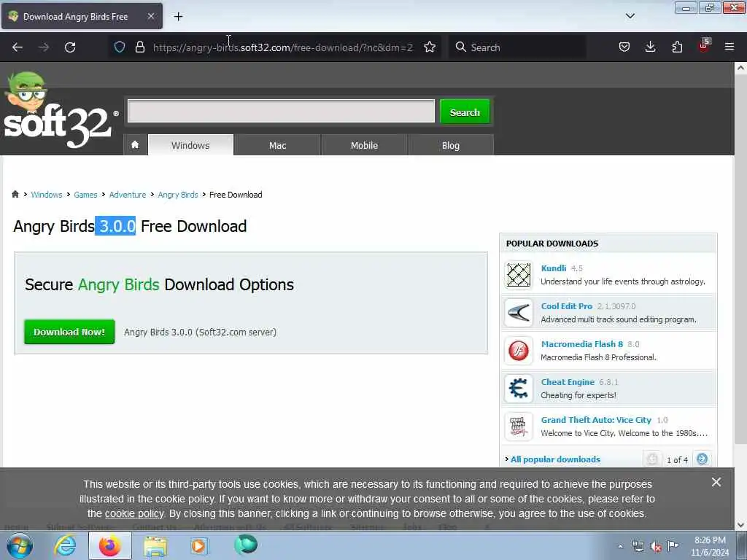Click the page vertical scrollbar thumb
747x560 pixels.
click(x=740, y=260)
